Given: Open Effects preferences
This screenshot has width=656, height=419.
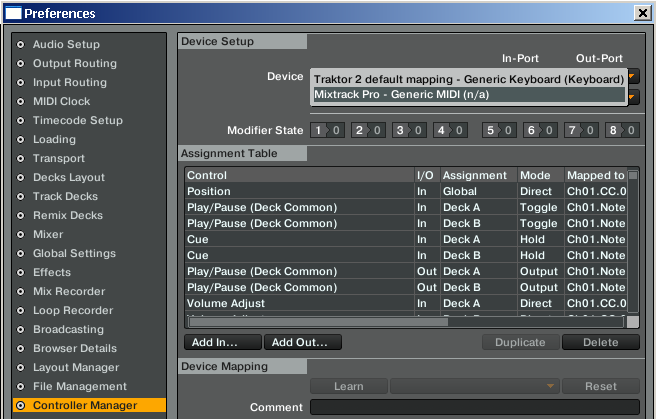Looking at the screenshot, I should [x=51, y=273].
